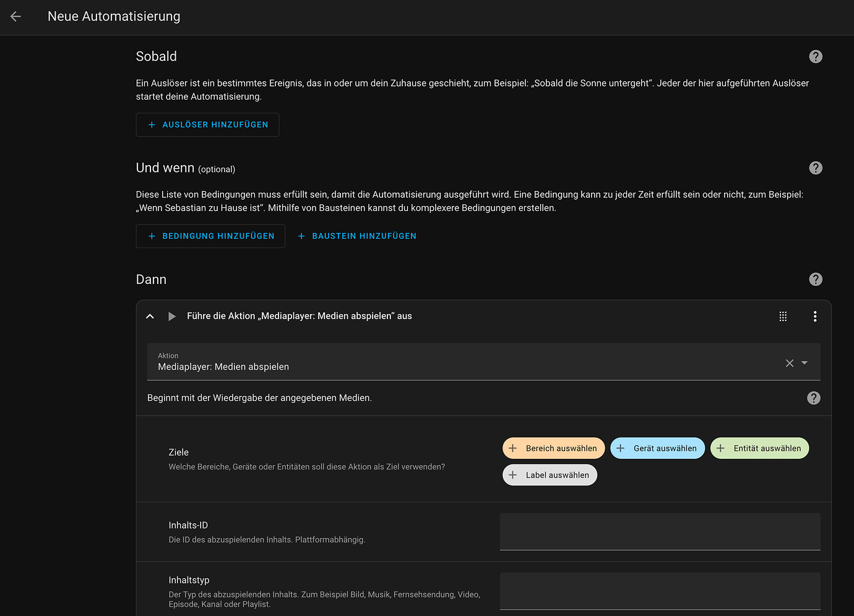The height and width of the screenshot is (616, 854).
Task: Click the Dann heading
Action: [x=151, y=280]
